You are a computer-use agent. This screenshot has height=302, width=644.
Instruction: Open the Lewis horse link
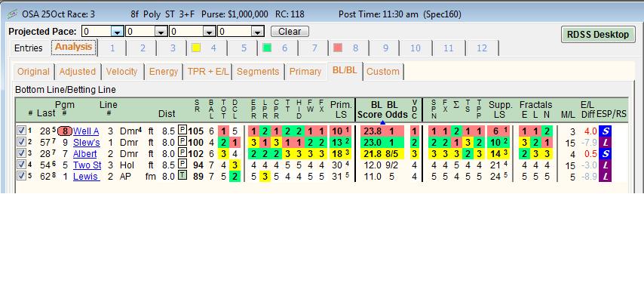pos(86,177)
